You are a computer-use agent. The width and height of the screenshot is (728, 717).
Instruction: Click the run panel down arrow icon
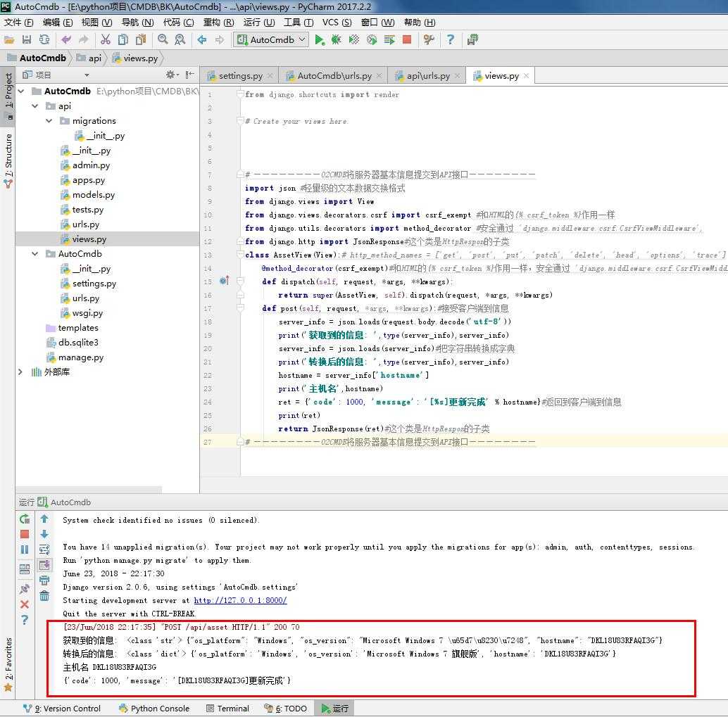coord(44,534)
